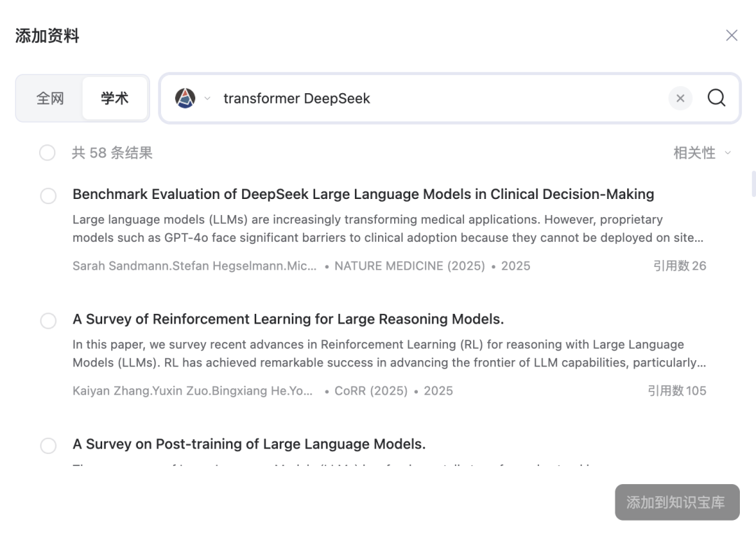This screenshot has height=536, width=756.
Task: Select the Survey on Post-training paper
Action: [48, 446]
